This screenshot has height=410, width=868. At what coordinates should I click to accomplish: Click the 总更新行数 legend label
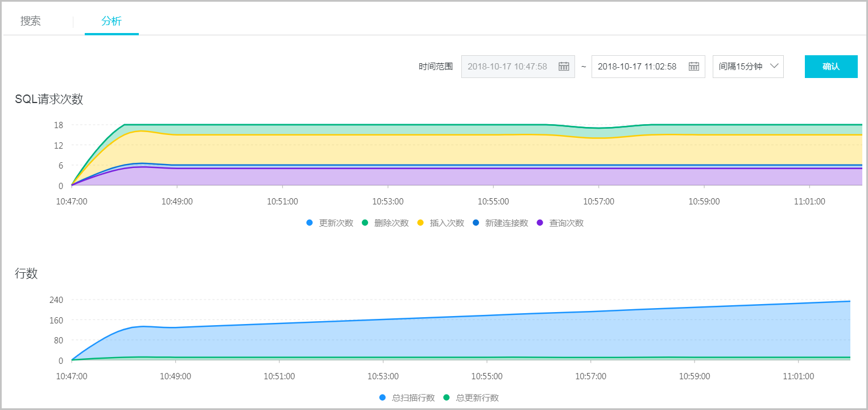pos(478,397)
